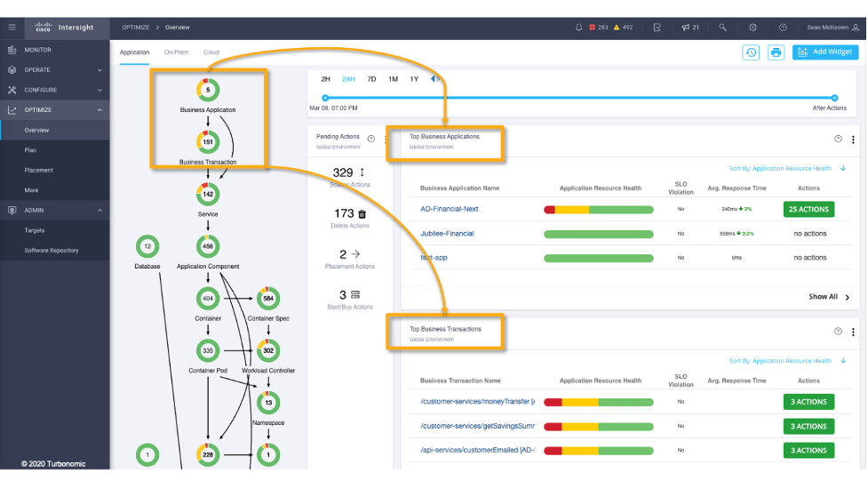Image resolution: width=868 pixels, height=489 pixels.
Task: Open the notifications bell icon
Action: [579, 28]
